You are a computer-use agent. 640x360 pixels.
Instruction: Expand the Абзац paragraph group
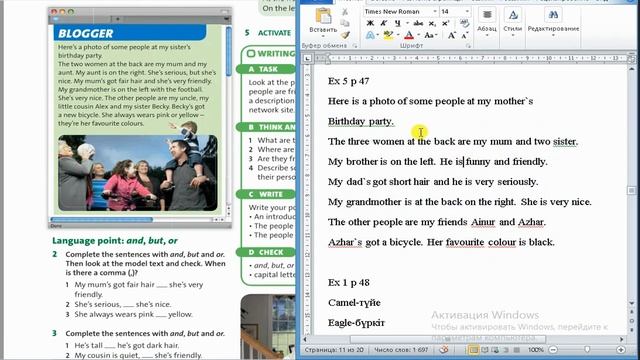487,22
